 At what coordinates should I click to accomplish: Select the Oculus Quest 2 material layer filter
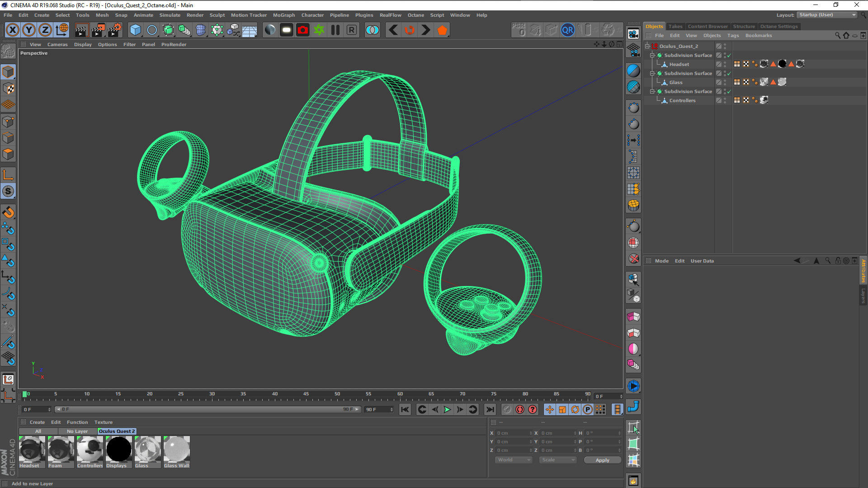[x=117, y=431]
